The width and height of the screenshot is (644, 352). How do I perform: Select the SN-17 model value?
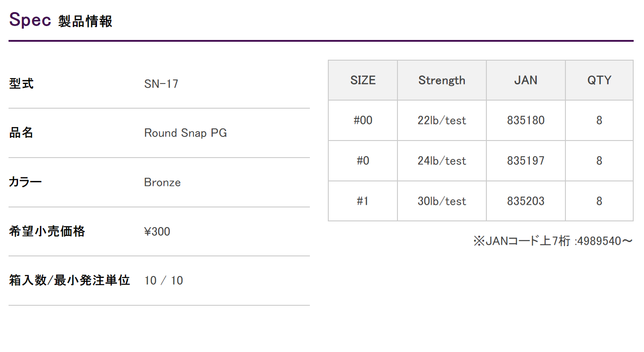[161, 84]
